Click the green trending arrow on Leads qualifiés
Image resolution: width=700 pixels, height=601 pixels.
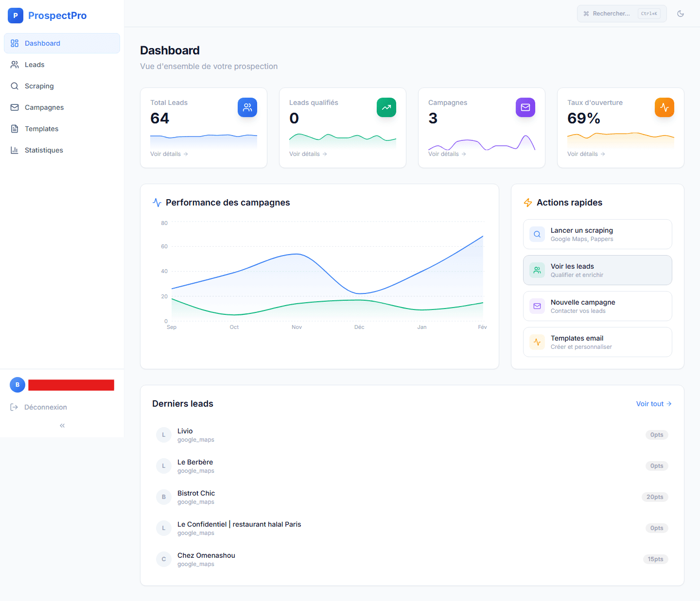pos(386,107)
